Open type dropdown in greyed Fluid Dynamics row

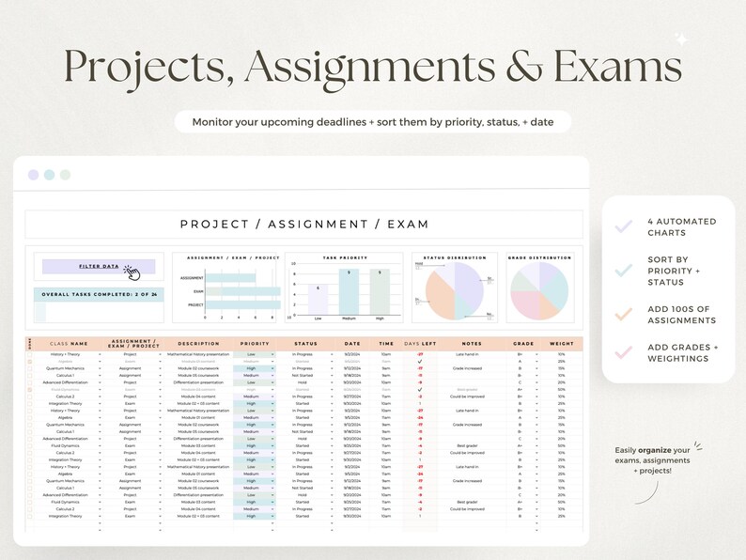(160, 390)
